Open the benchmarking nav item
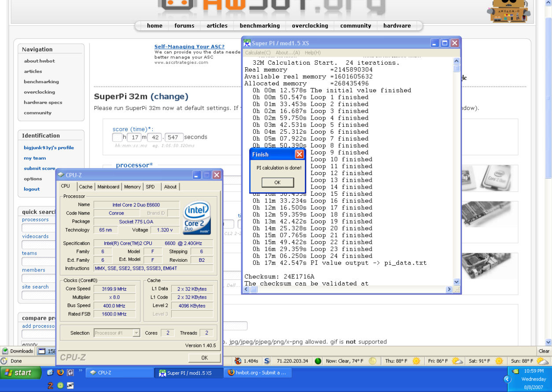 pos(260,26)
